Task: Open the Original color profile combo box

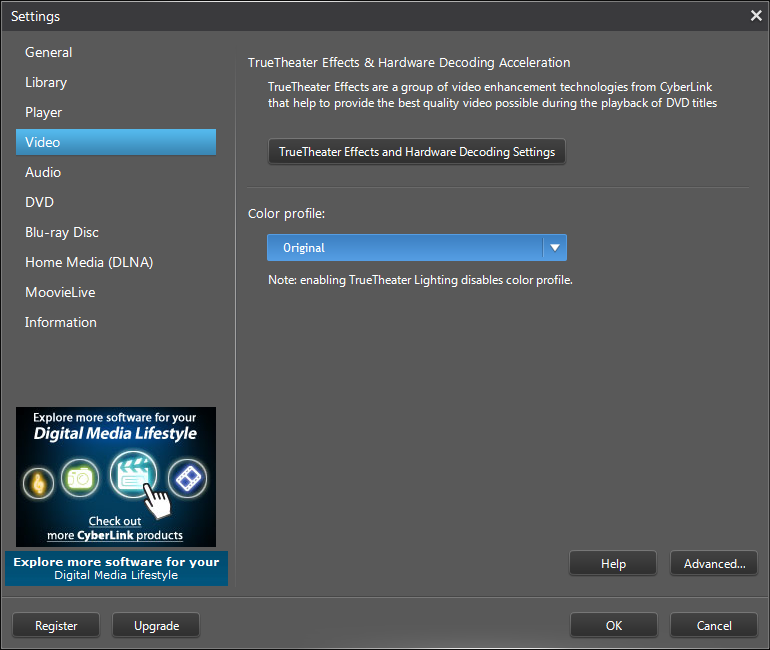Action: tap(404, 247)
